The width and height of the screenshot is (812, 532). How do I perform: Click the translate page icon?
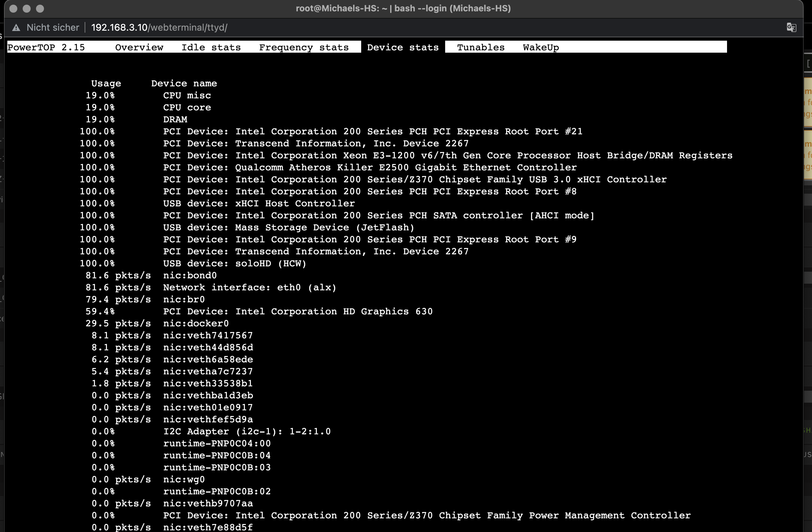point(791,27)
